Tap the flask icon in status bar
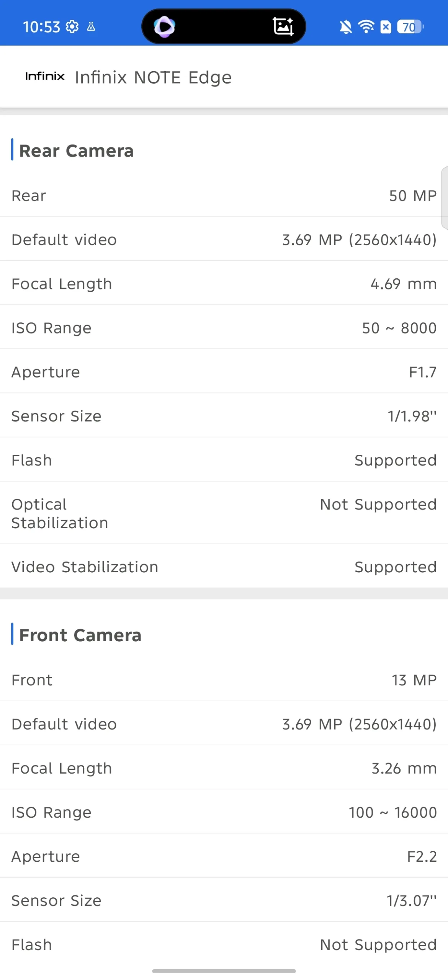The height and width of the screenshot is (980, 448). pos(91,27)
